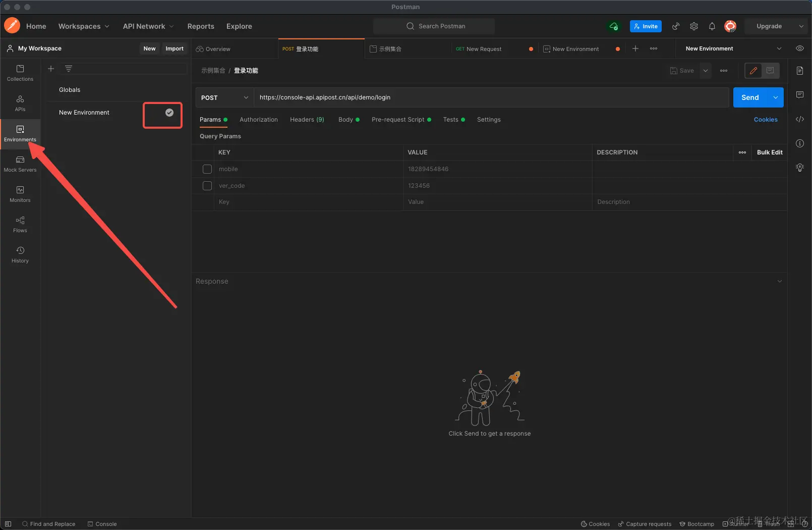
Task: Click the Send button
Action: point(750,97)
